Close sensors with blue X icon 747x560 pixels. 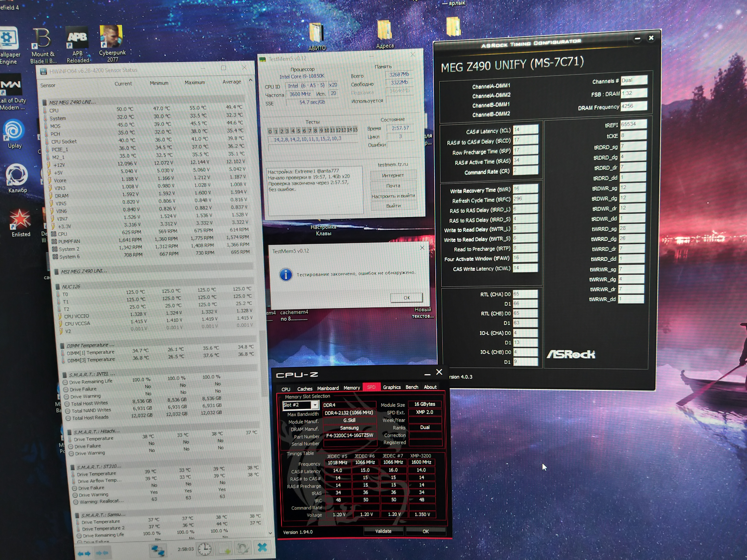click(262, 547)
